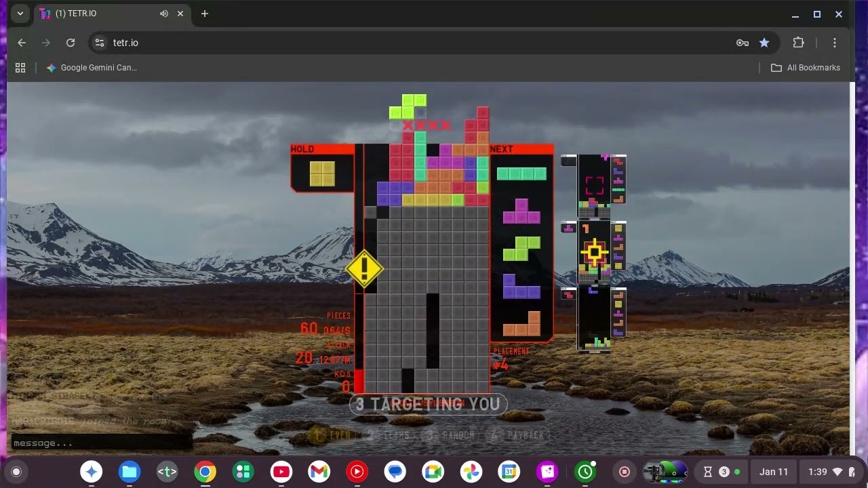Screen dimensions: 868x488
Task: Open the Chrome extensions puzzle icon
Action: 799,43
